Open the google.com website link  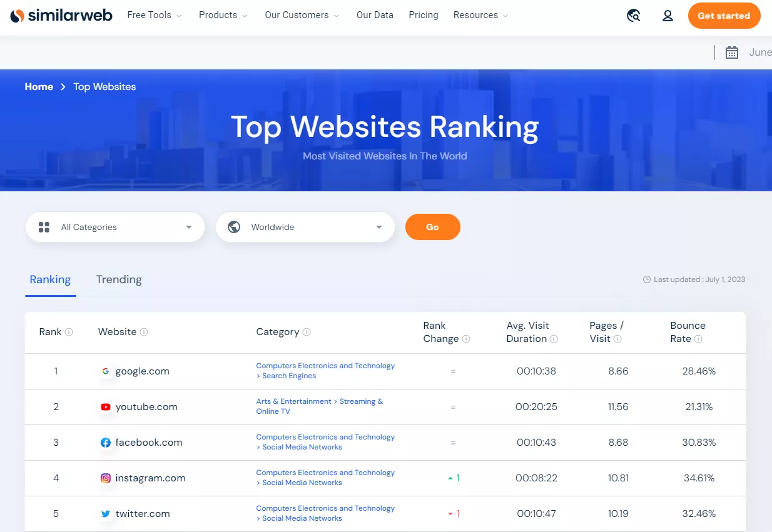[142, 371]
